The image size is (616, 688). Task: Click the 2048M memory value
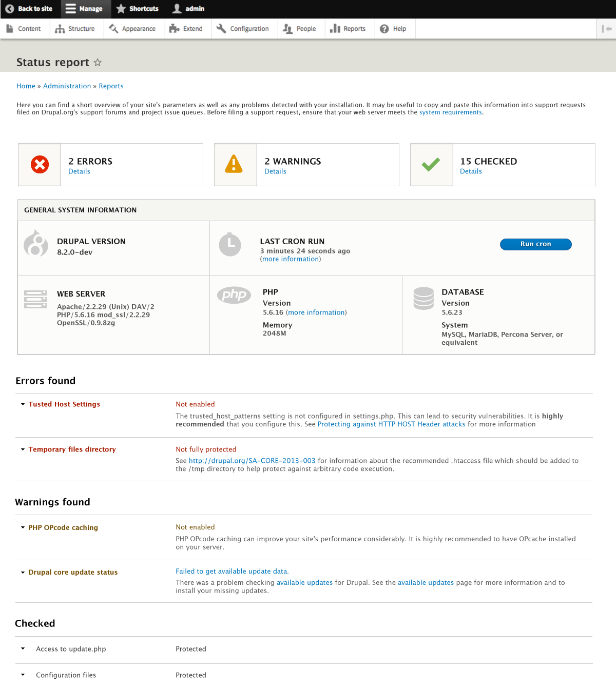click(x=274, y=333)
